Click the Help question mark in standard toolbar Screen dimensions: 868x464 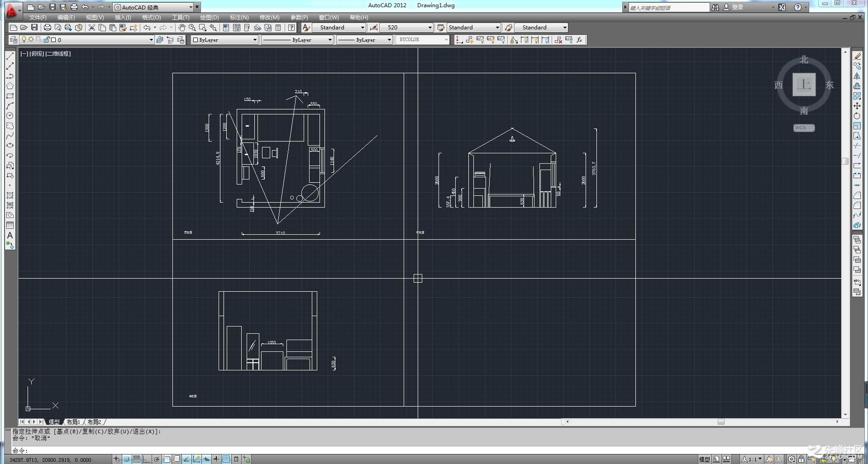292,28
